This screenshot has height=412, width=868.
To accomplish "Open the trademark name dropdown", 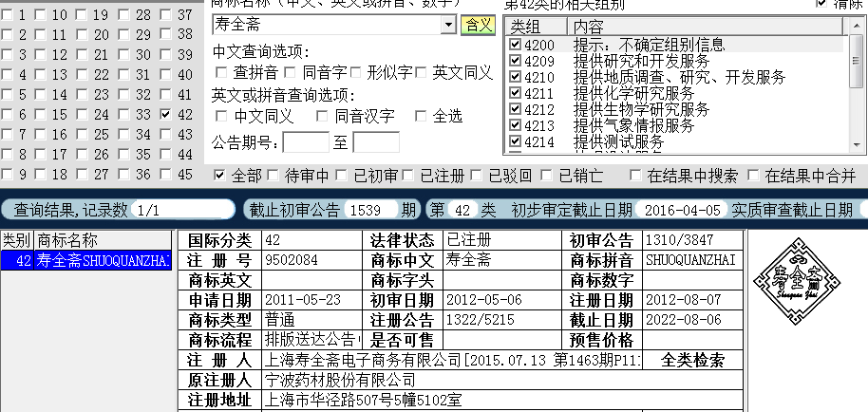I will 447,25.
